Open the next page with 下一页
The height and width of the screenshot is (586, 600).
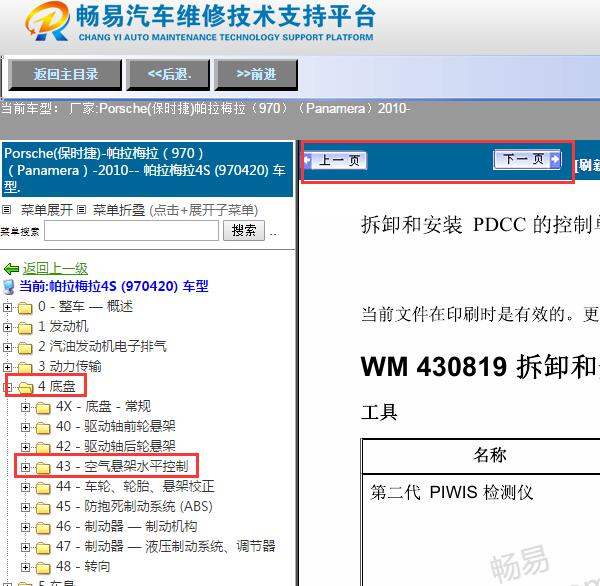point(527,158)
